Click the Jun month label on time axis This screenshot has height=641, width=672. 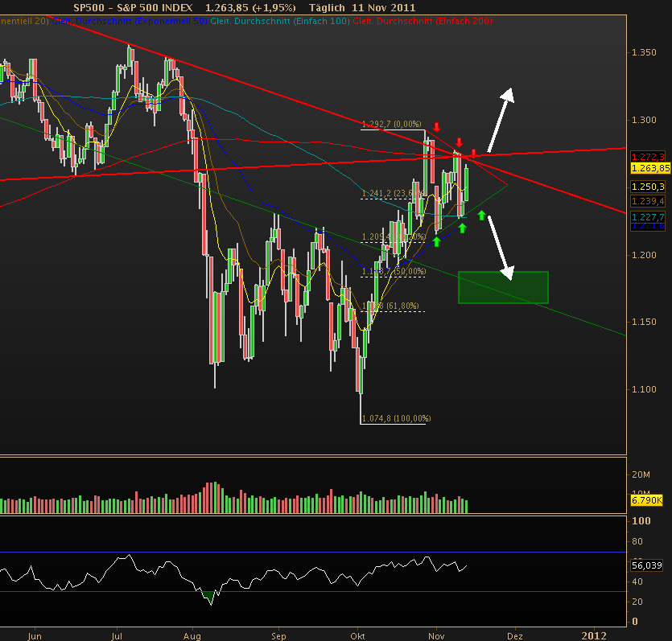tap(35, 636)
